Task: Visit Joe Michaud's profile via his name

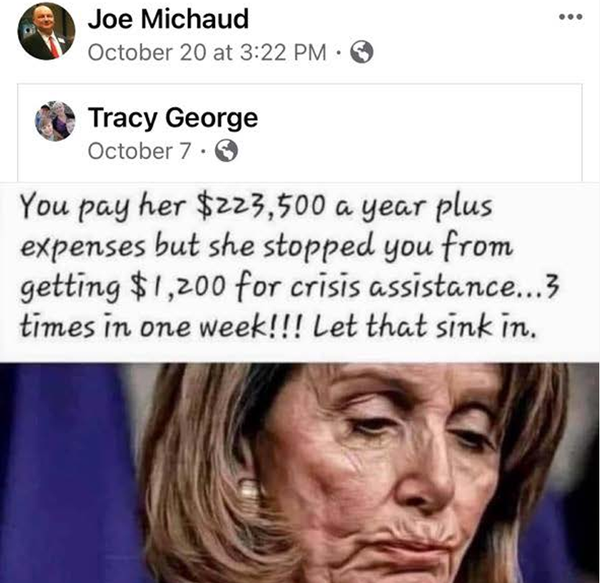Action: [x=168, y=18]
